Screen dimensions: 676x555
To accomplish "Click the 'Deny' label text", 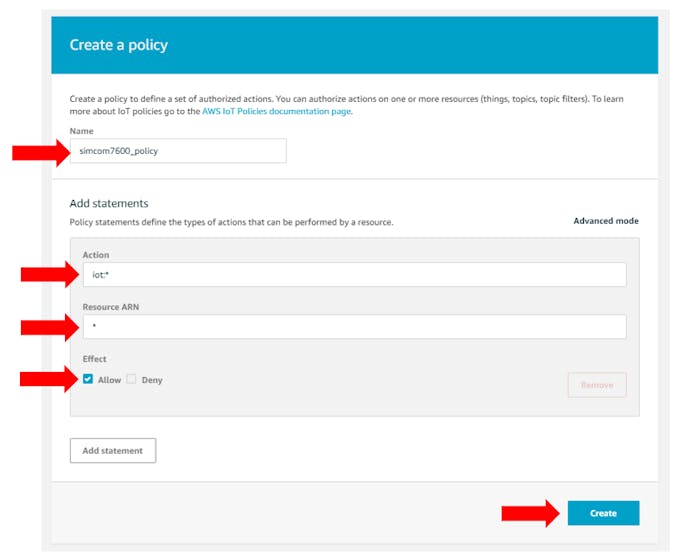I will [x=152, y=380].
